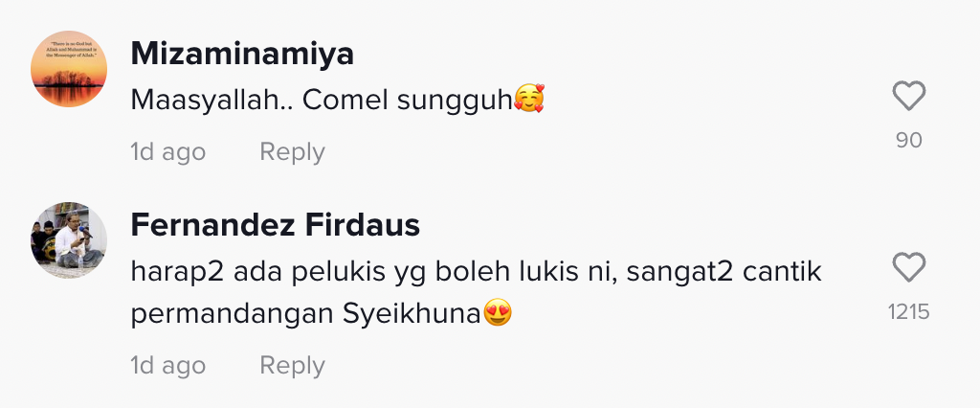Visit the Fernandez Firdaus username profile
Image resolution: width=980 pixels, height=408 pixels.
pyautogui.click(x=275, y=225)
